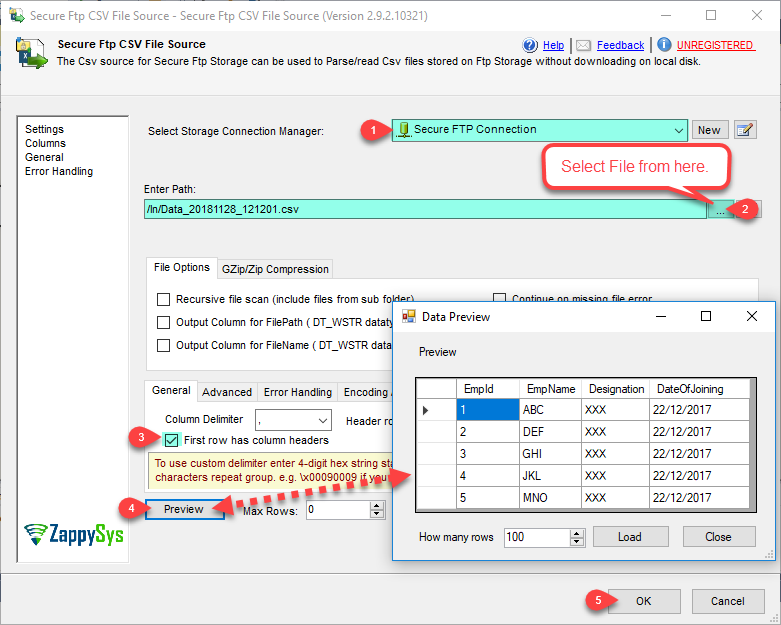The image size is (781, 625).
Task: Confirm the dialog with the OK button
Action: [x=644, y=601]
